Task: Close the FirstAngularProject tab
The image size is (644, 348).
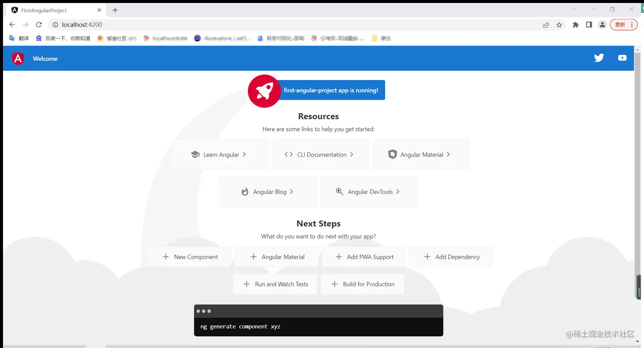Action: coord(99,10)
